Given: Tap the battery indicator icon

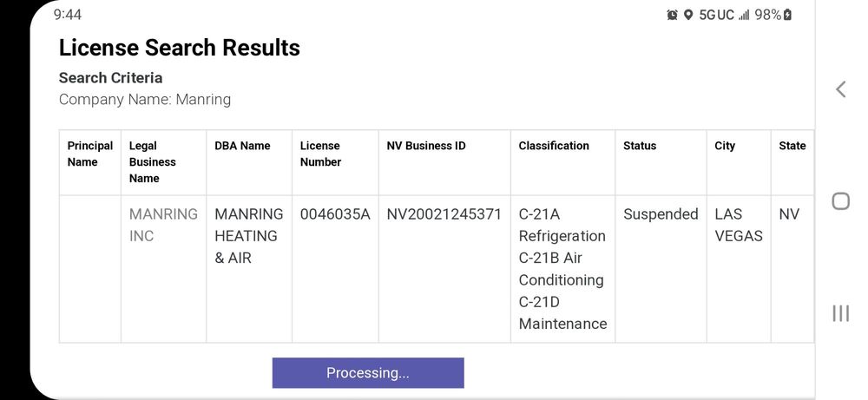Looking at the screenshot, I should pyautogui.click(x=788, y=15).
